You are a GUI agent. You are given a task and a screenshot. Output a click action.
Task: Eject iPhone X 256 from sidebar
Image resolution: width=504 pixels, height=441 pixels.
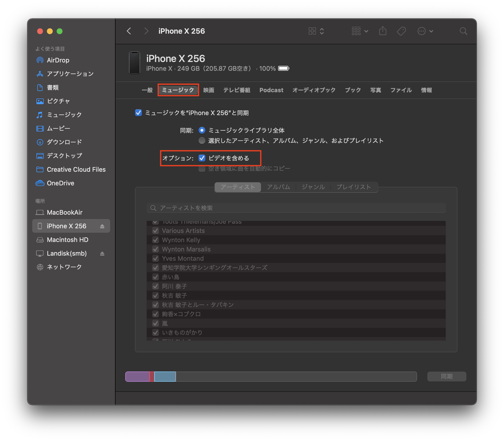click(102, 226)
